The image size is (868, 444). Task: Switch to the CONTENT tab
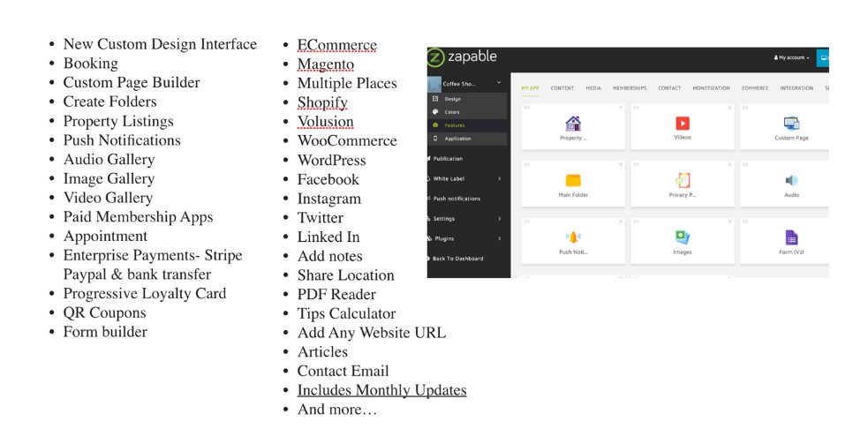click(562, 88)
